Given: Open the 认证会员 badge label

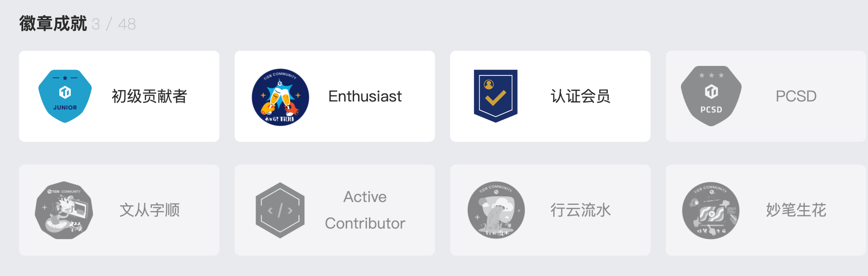Looking at the screenshot, I should 580,96.
